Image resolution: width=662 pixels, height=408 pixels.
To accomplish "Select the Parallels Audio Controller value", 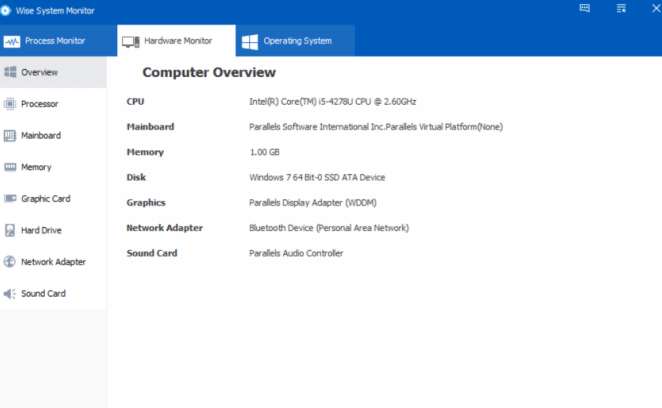I will tap(296, 253).
